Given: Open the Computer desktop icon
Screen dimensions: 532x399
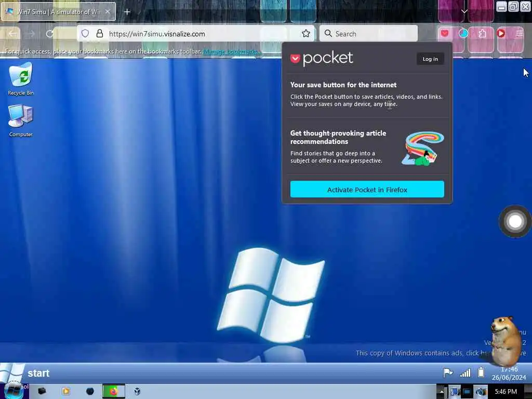Looking at the screenshot, I should pyautogui.click(x=21, y=121).
